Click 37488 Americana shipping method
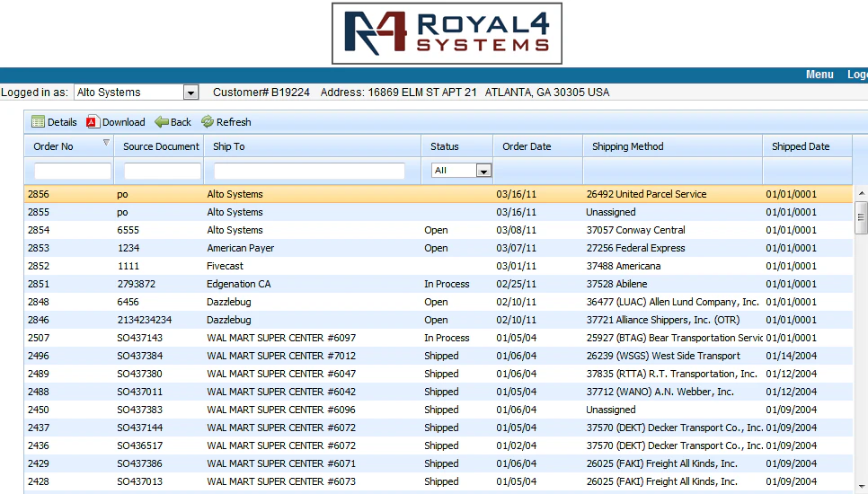The image size is (868, 494). pos(624,266)
